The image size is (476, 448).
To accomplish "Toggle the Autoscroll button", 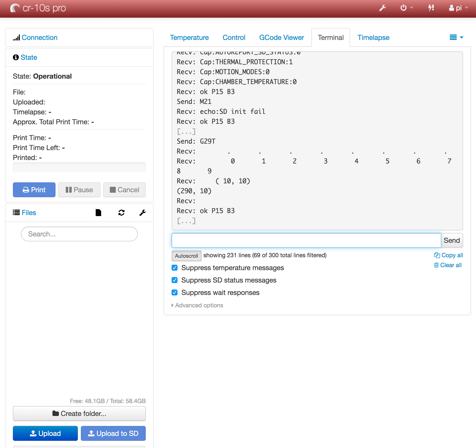I will [x=186, y=256].
